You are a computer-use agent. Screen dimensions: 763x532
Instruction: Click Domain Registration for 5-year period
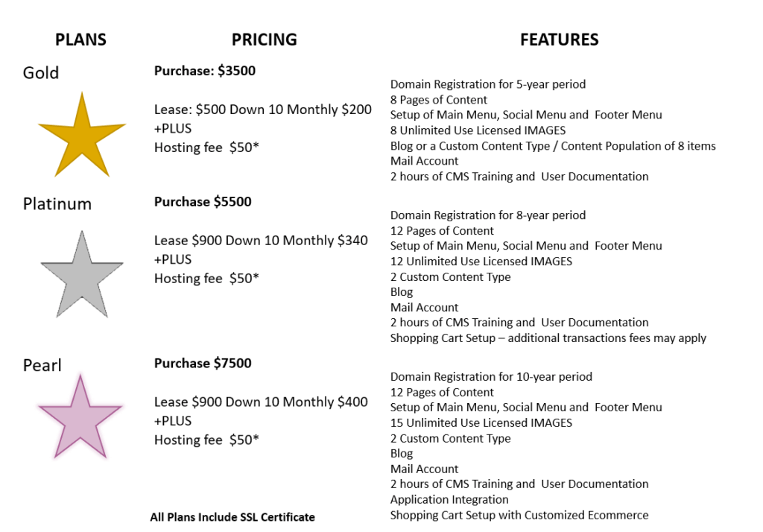coord(487,84)
